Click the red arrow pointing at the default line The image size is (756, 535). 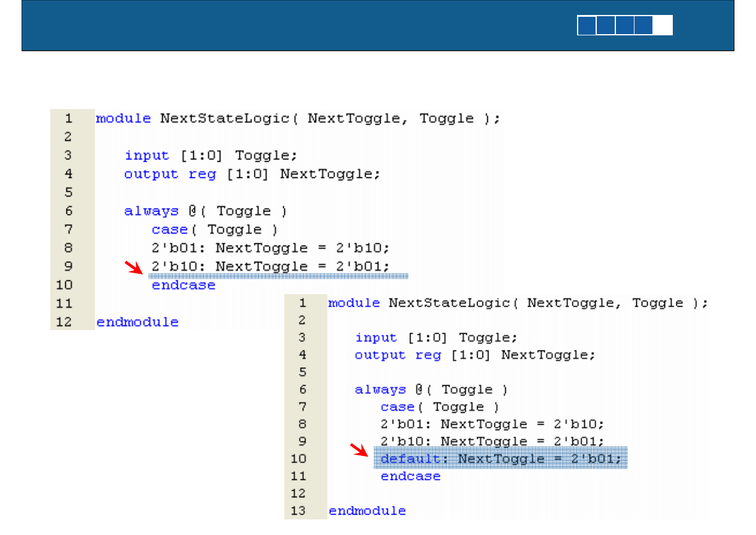coord(359,449)
